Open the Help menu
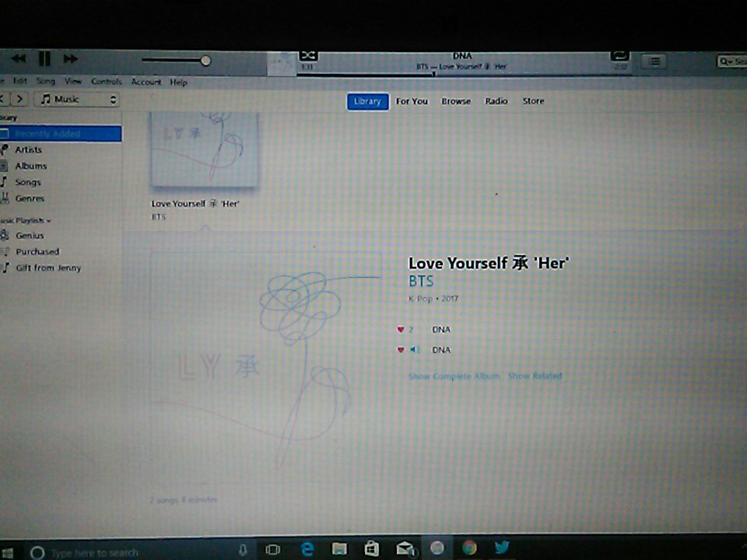 click(x=179, y=82)
